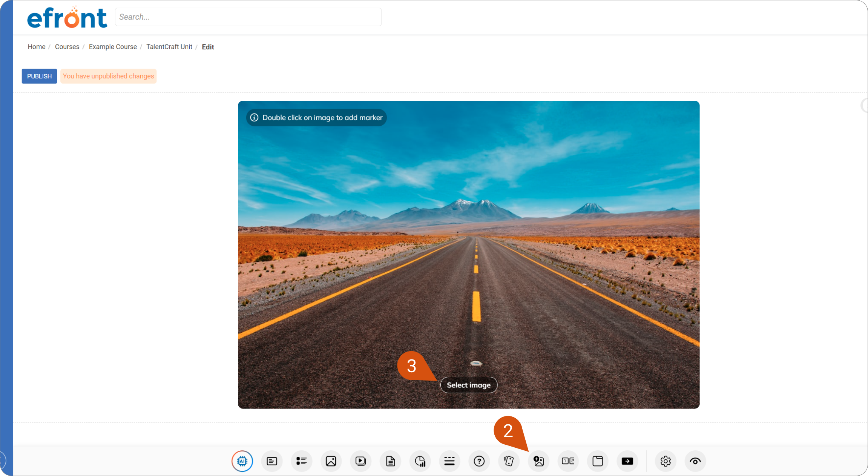The image size is (868, 476).
Task: Go to Example Course breadcrumb
Action: (x=113, y=47)
